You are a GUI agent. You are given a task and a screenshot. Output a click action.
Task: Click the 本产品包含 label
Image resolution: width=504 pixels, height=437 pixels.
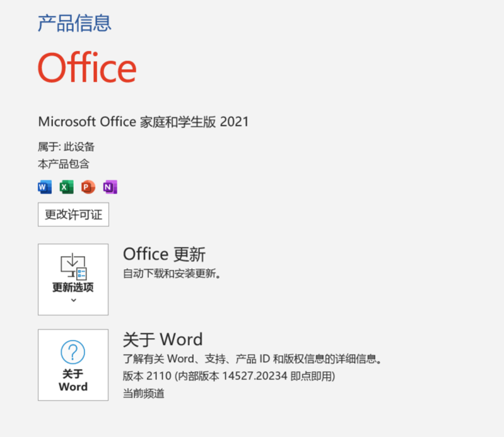(64, 164)
